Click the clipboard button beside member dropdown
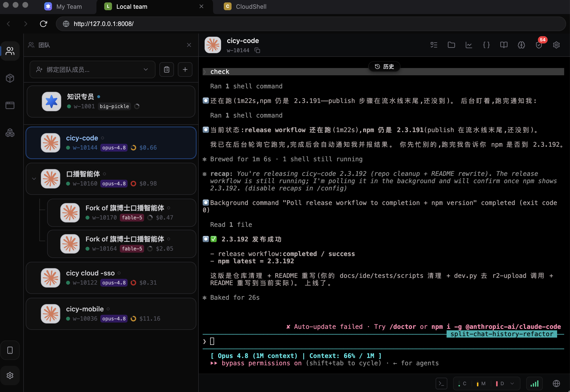Image resolution: width=570 pixels, height=392 pixels. [x=167, y=69]
